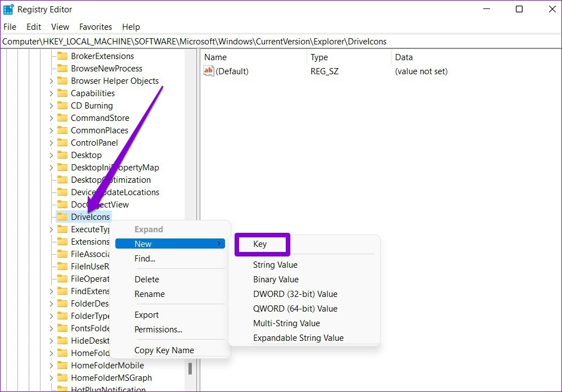Click the FileOperation folder icon
Screen dimensions: 562x392
pos(62,279)
